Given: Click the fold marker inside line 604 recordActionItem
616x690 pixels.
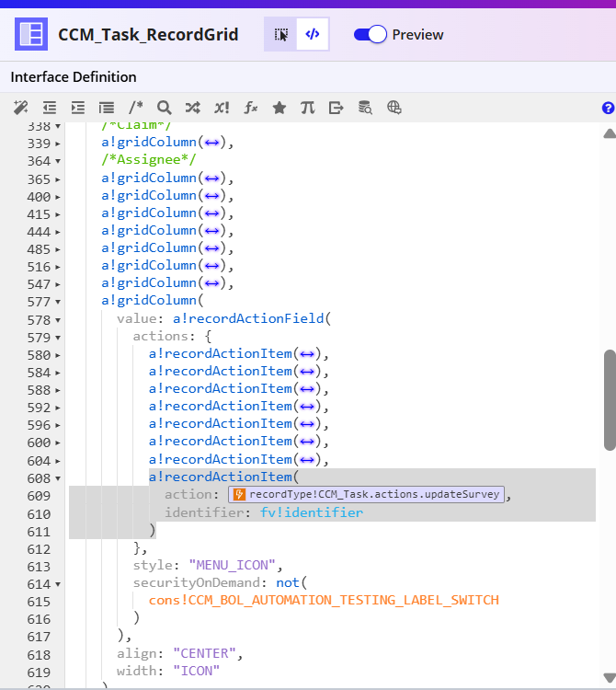Looking at the screenshot, I should click(307, 460).
